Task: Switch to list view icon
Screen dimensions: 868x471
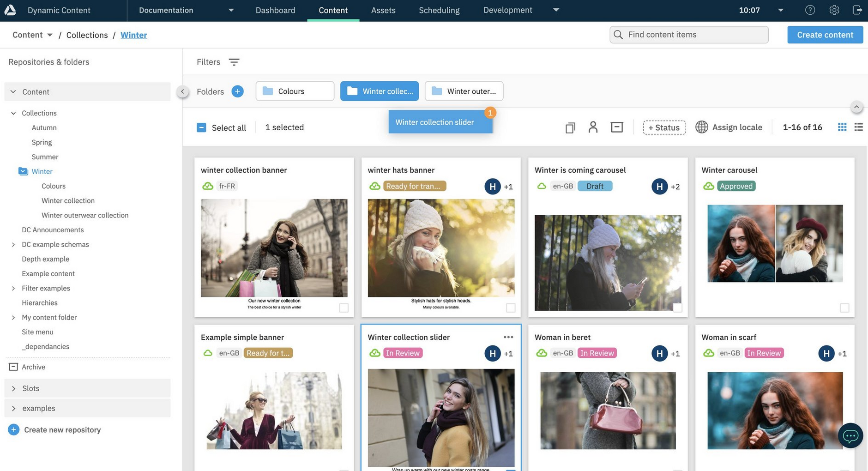Action: click(859, 127)
